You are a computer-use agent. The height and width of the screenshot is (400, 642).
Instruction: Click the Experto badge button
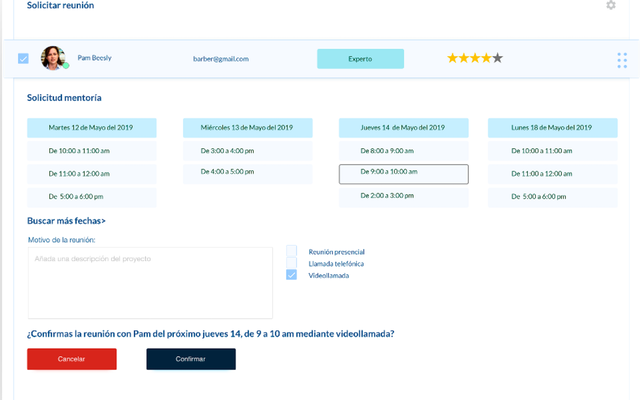360,59
